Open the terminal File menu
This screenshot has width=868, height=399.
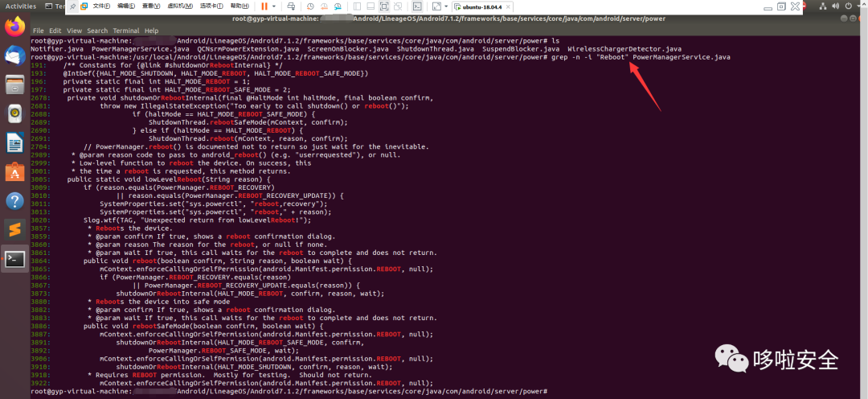[39, 31]
